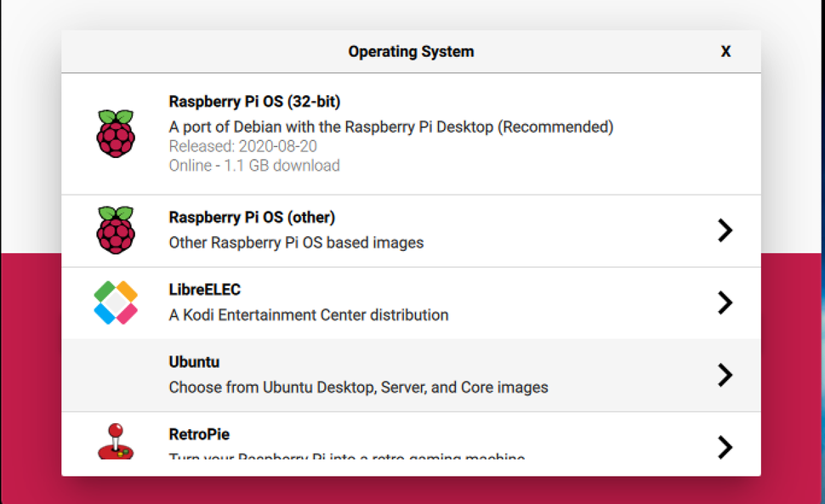Click the Operating System dialog title
Screen dimensions: 825x504
pos(411,51)
